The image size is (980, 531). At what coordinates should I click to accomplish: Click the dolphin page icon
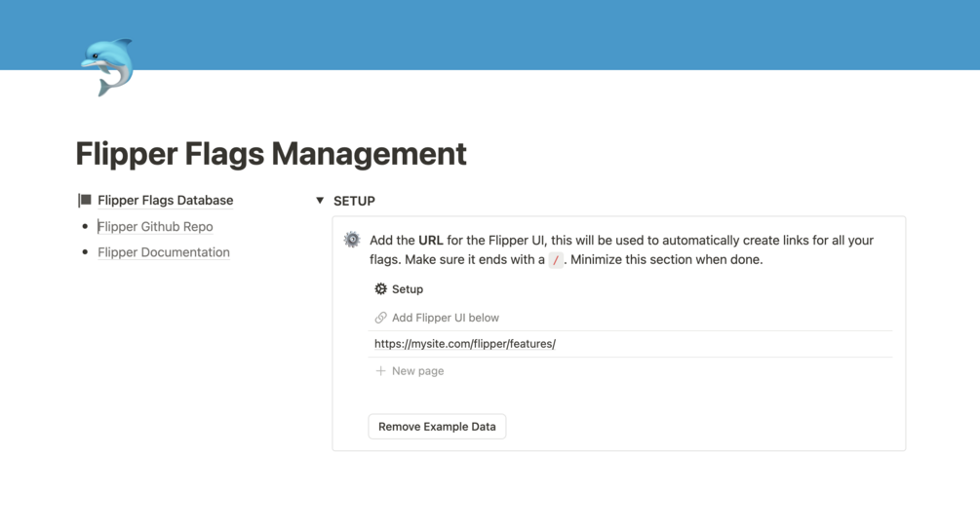[x=107, y=67]
